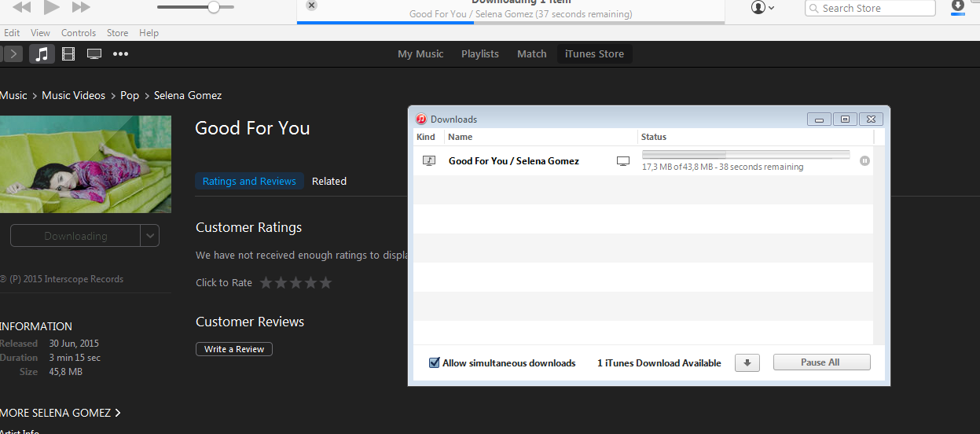Click the music video kind icon in download row
This screenshot has width=980, height=434.
(429, 160)
